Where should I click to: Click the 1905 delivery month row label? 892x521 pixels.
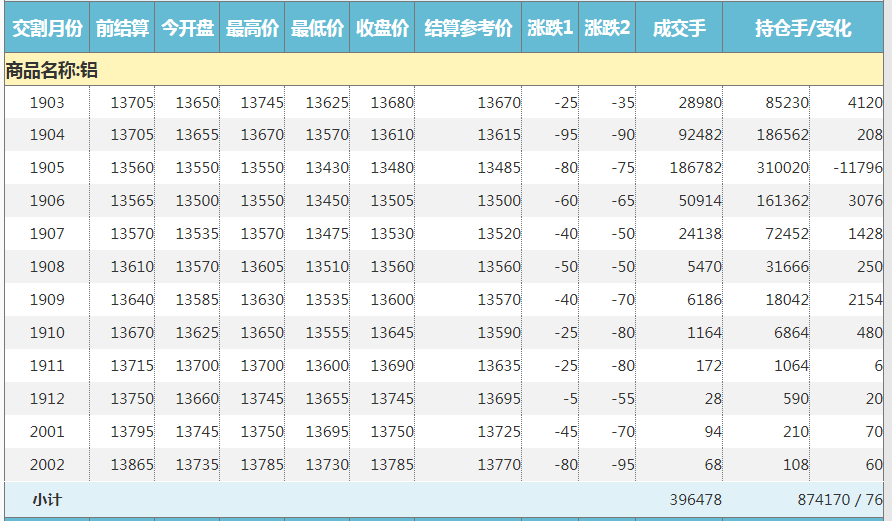click(x=47, y=168)
